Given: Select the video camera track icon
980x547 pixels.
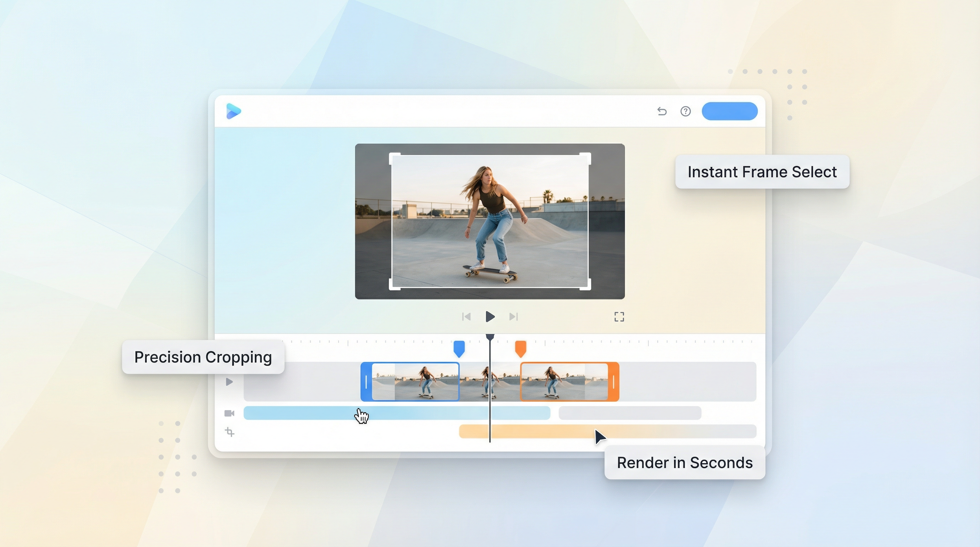Looking at the screenshot, I should pos(229,413).
